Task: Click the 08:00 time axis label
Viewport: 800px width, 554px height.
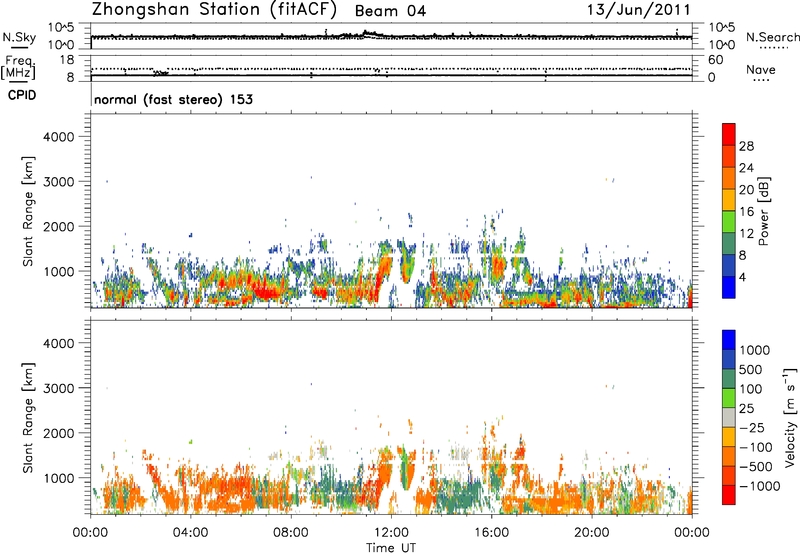Action: (291, 533)
